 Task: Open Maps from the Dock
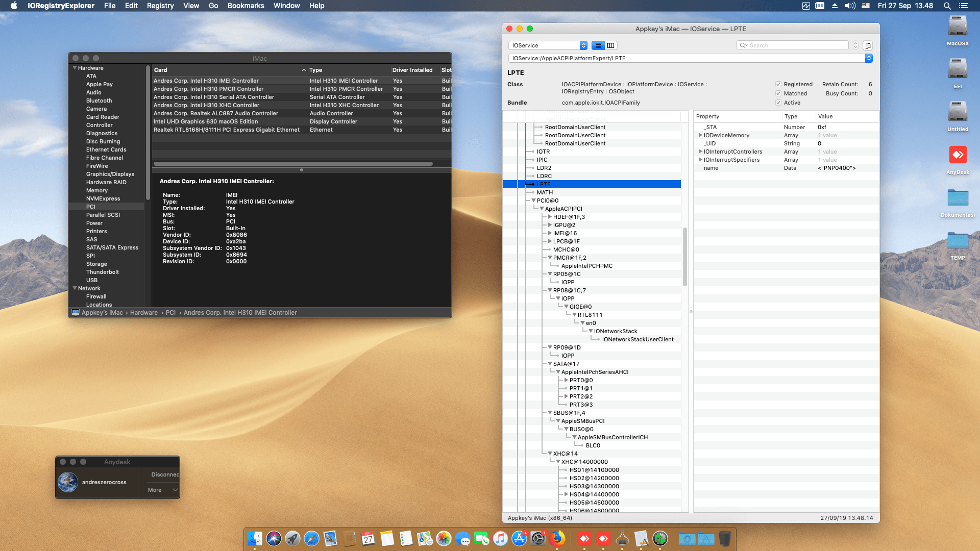pos(425,539)
